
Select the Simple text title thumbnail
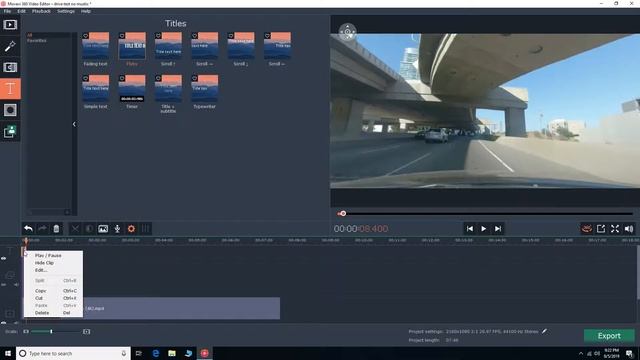pyautogui.click(x=96, y=88)
